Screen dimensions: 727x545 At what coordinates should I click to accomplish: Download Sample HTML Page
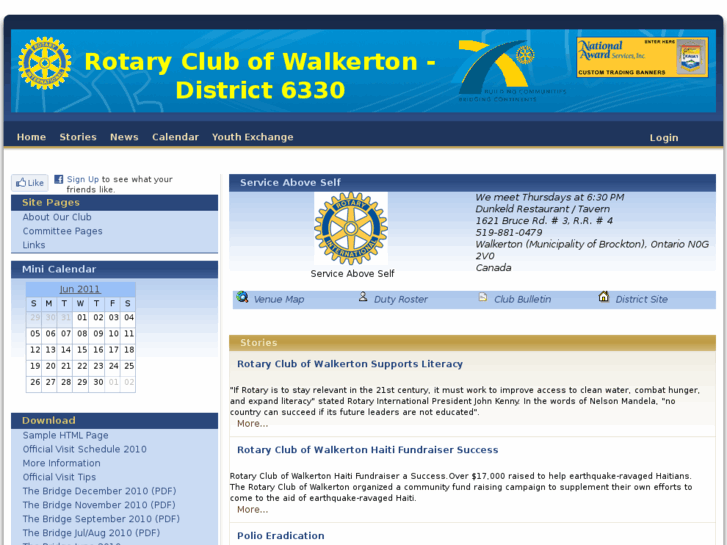coord(65,435)
